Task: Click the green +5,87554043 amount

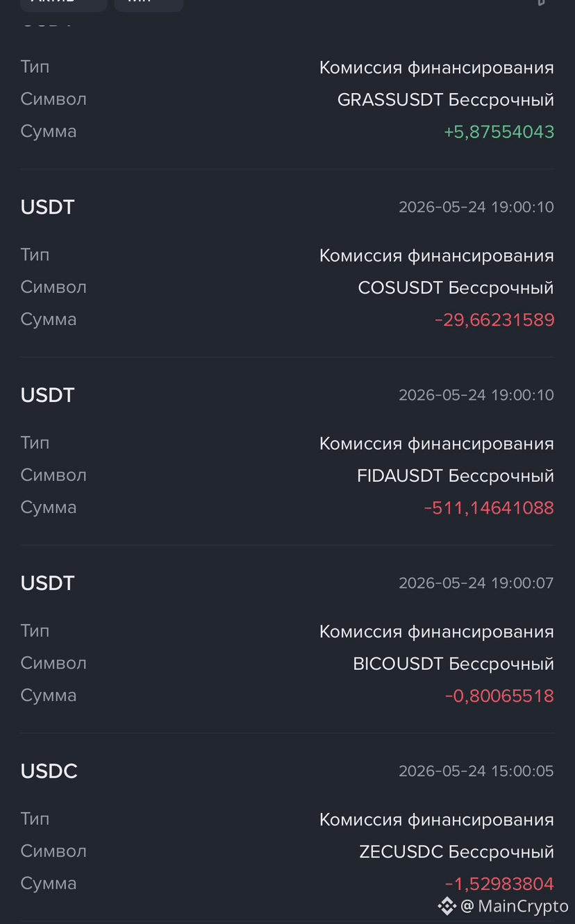Action: 499,132
